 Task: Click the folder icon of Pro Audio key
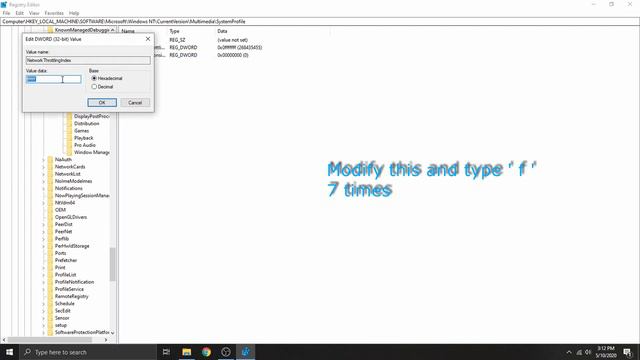tap(69, 145)
